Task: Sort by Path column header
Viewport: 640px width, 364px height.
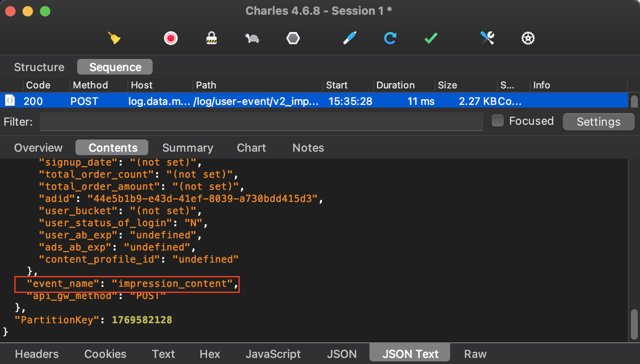Action: 206,85
